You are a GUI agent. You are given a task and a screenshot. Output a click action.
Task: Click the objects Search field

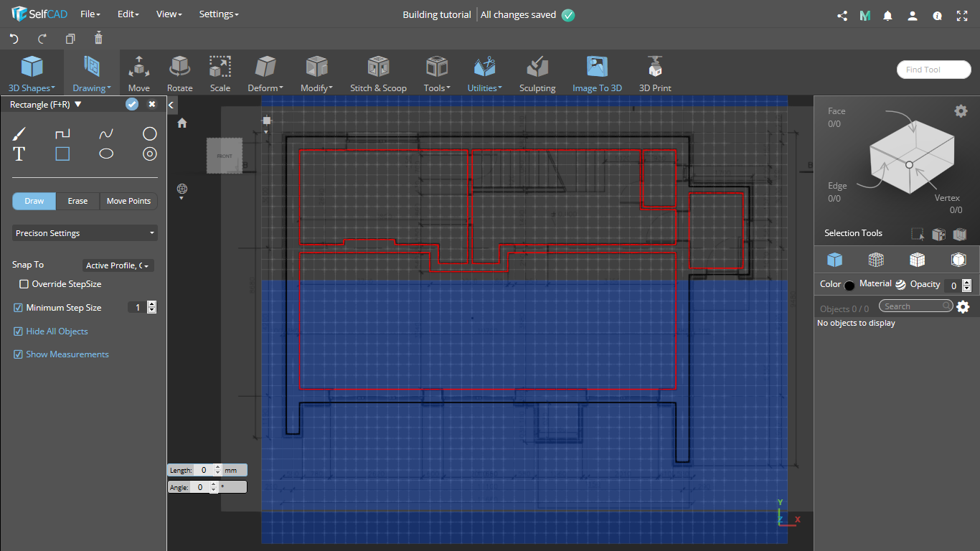[916, 306]
